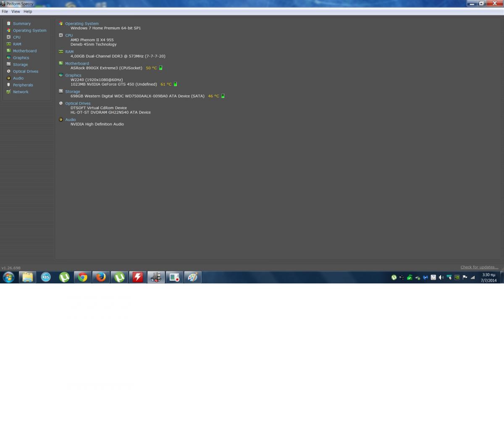504x427 pixels.
Task: Click the NVIDIA High Definition Audio text
Action: tap(97, 124)
